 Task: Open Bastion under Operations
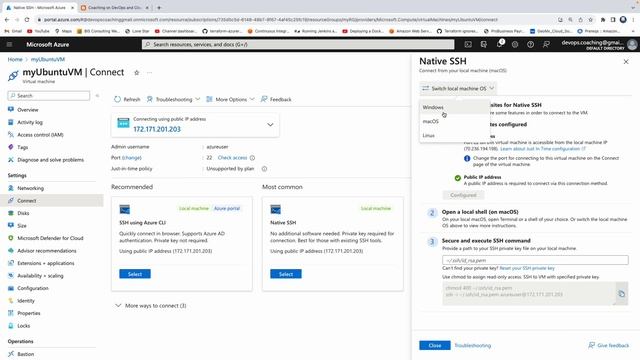(25, 354)
